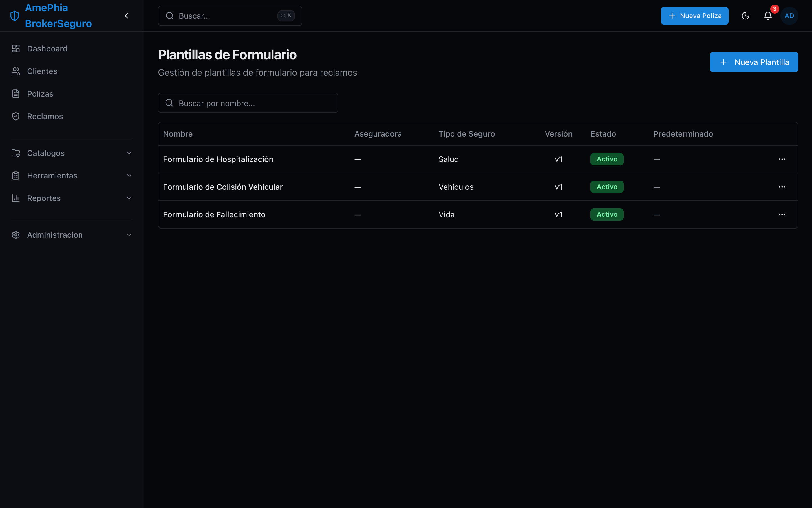The height and width of the screenshot is (508, 812).
Task: Click the Catalogos folder icon
Action: pyautogui.click(x=16, y=153)
